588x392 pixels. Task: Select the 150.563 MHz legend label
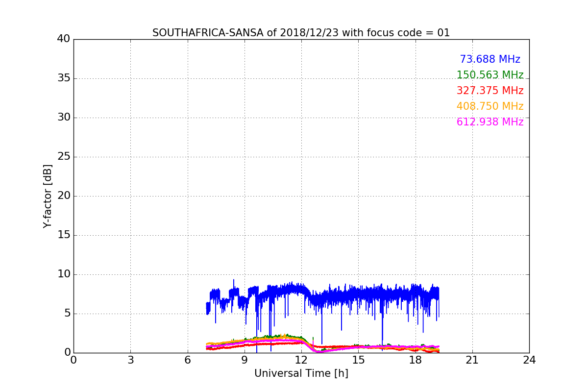click(x=490, y=75)
